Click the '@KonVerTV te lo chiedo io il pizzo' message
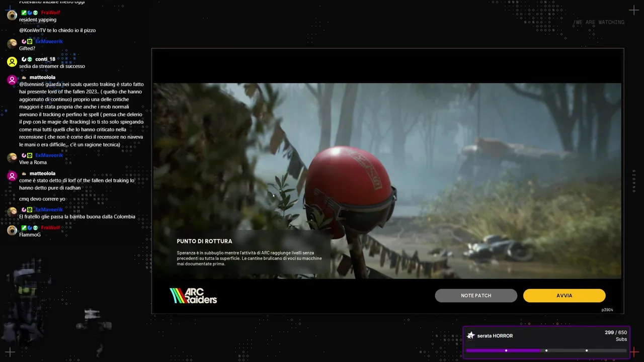Screen dimensions: 644x362 pyautogui.click(x=57, y=30)
